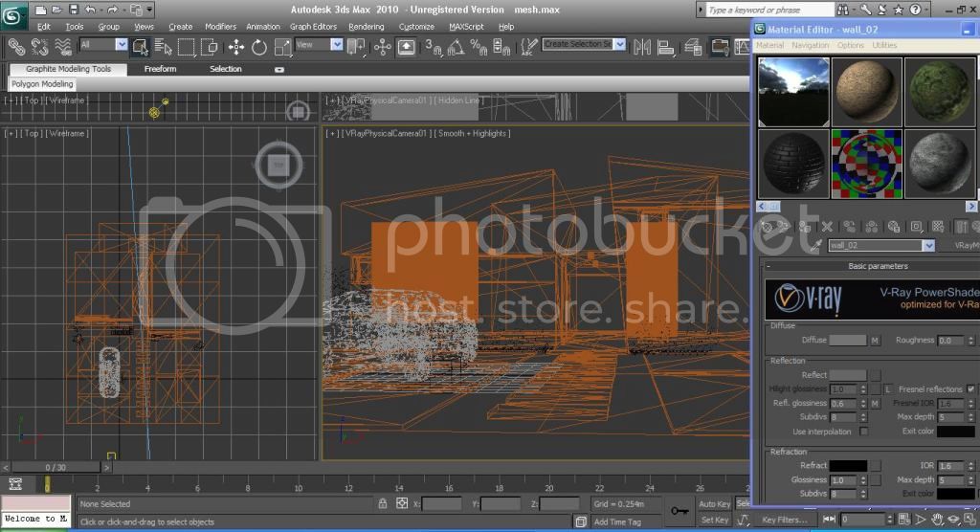Activate the Select and Rotate tool
Viewport: 980px width, 532px height.
point(259,47)
